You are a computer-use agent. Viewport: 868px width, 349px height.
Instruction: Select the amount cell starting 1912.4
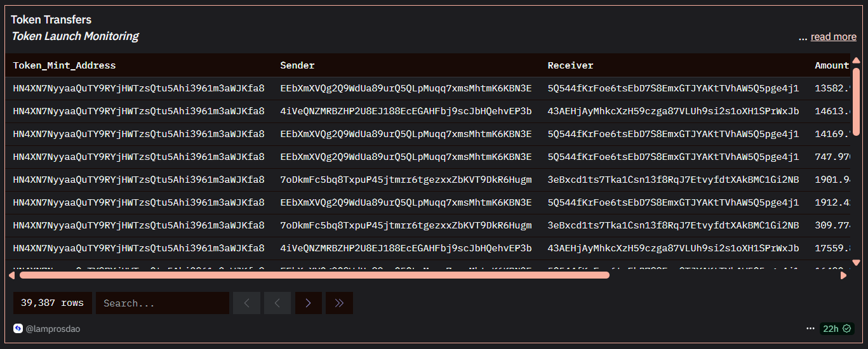pyautogui.click(x=832, y=202)
